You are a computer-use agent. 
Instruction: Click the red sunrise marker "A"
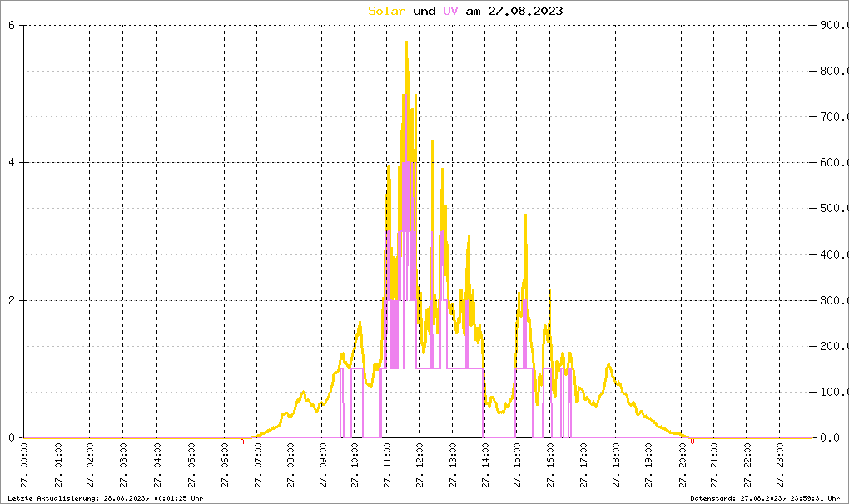[242, 442]
